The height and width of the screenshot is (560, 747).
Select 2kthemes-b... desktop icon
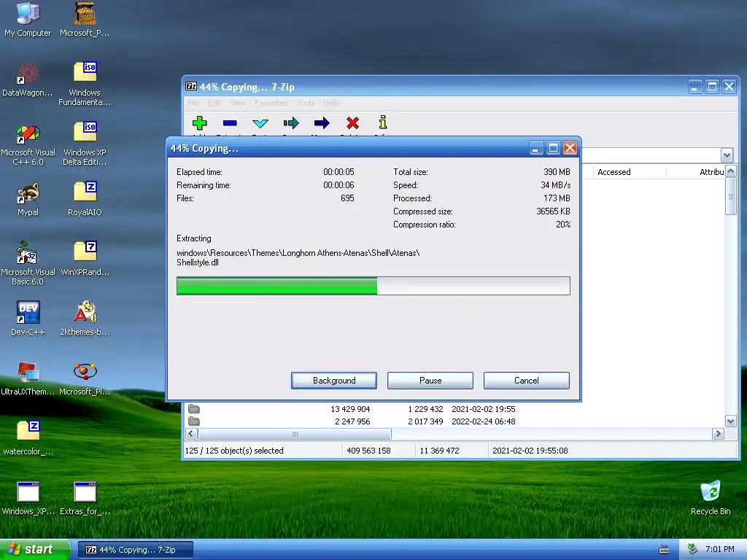point(85,319)
